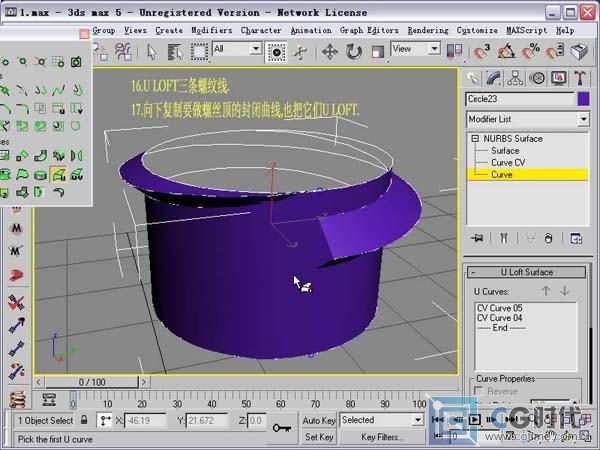Switch to the Utilities command panel tab

point(580,78)
